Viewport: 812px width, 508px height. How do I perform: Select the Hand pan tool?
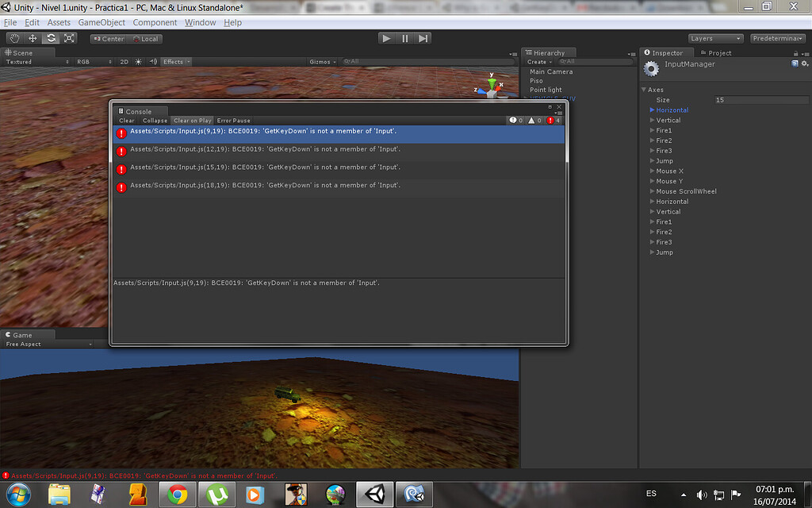[13, 37]
